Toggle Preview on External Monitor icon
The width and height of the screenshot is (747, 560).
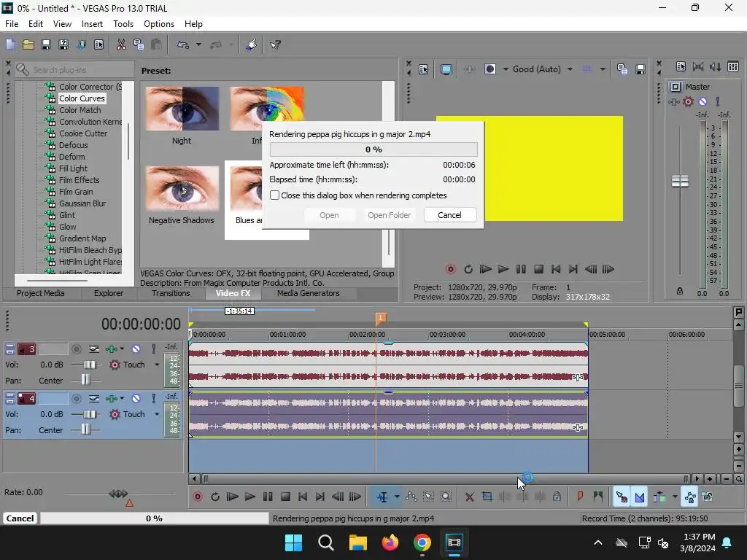point(446,69)
